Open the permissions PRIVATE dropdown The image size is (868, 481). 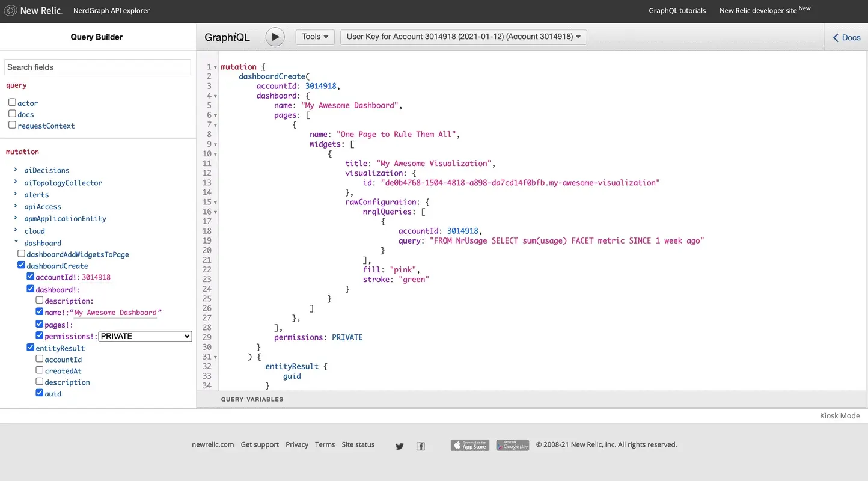(145, 336)
